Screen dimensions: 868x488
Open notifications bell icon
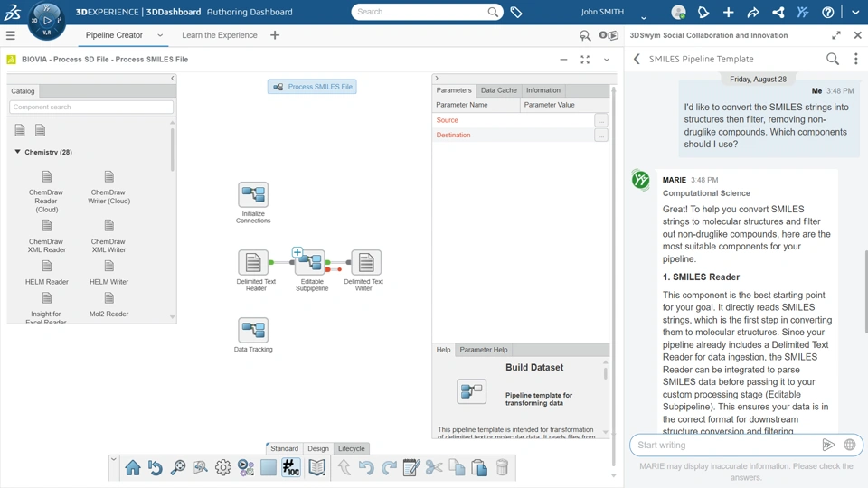(703, 12)
